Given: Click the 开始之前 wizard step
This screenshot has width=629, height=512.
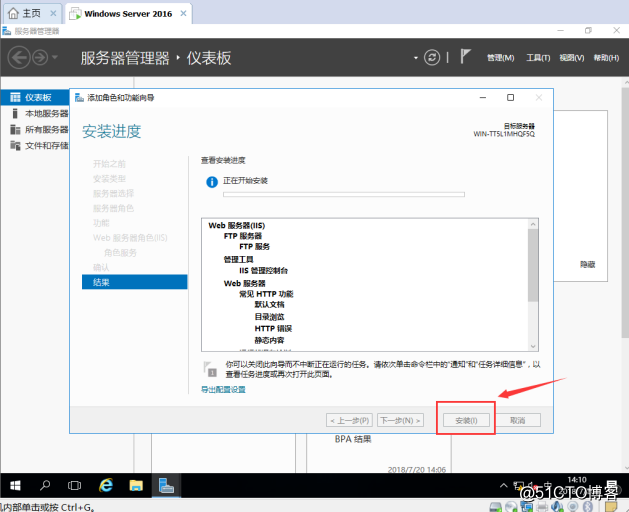Looking at the screenshot, I should click(109, 164).
